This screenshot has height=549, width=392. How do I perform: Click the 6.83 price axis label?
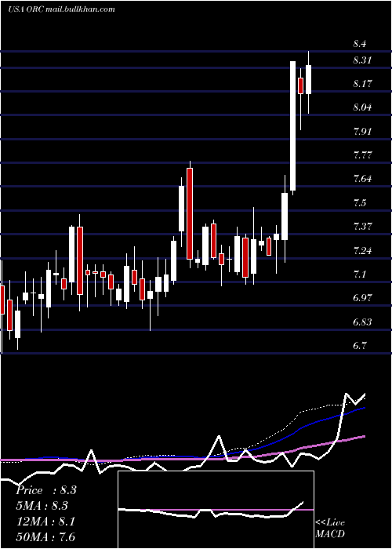tap(362, 322)
